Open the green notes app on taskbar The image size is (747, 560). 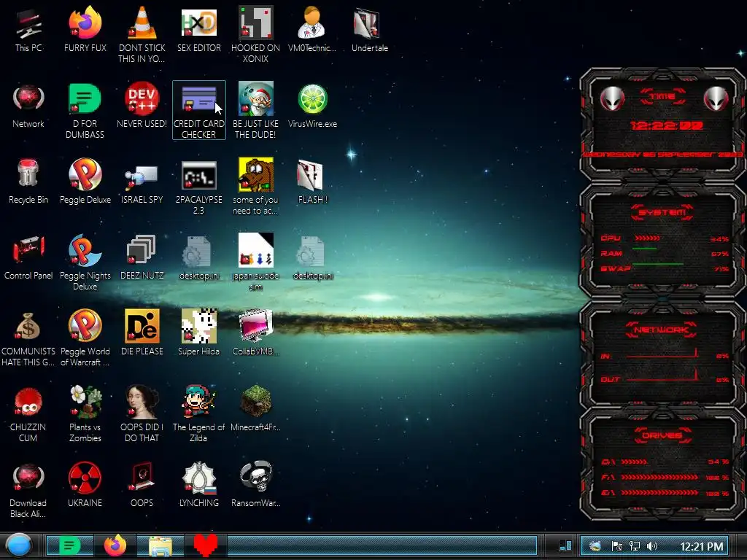[x=69, y=545]
